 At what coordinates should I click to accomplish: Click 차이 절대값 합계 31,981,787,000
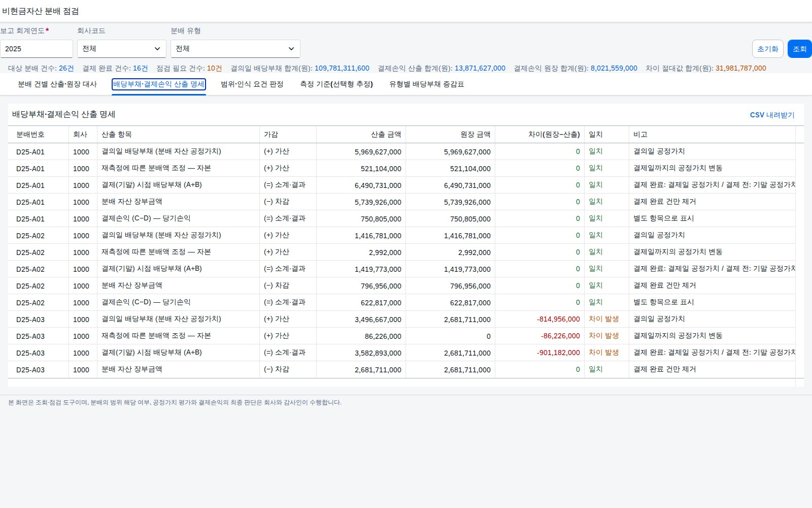pos(706,68)
